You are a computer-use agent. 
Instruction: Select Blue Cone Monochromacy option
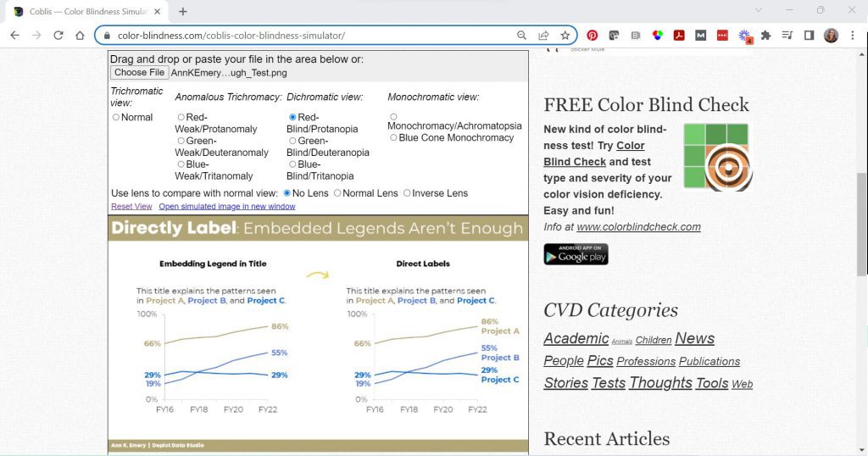(393, 138)
